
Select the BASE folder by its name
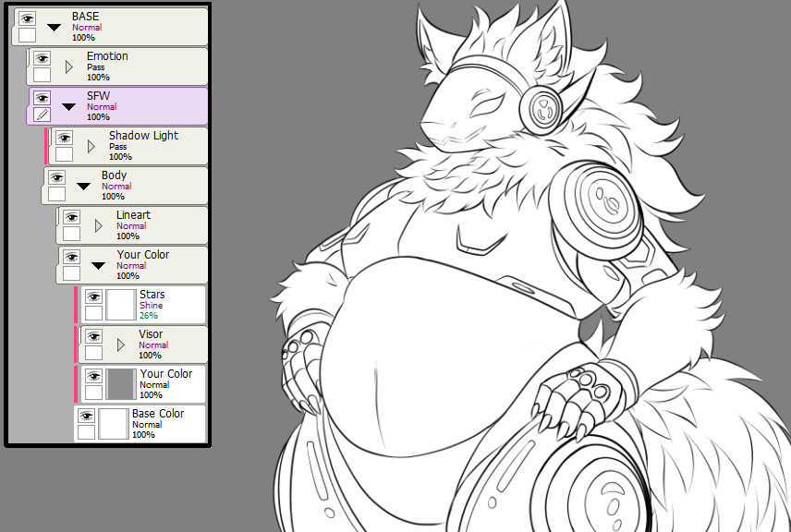[x=85, y=16]
